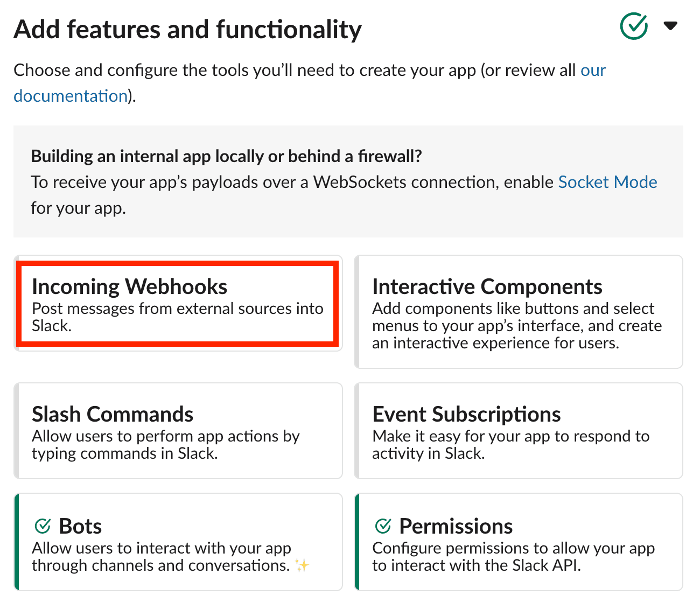Click the sparkle icon in the Bots card
700x602 pixels.
pos(302,565)
